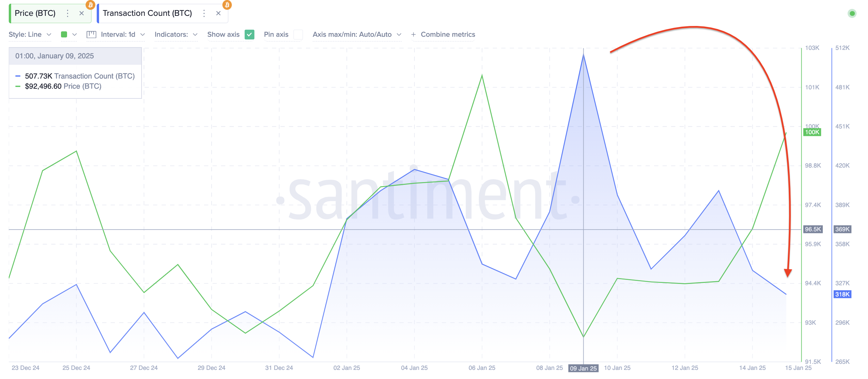Image resolution: width=868 pixels, height=379 pixels.
Task: Remove the Price (BTC) metric
Action: (82, 13)
